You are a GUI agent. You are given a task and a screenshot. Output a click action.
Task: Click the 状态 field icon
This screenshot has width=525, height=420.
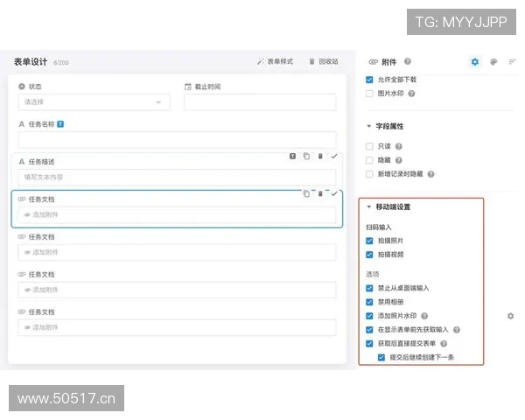click(22, 87)
